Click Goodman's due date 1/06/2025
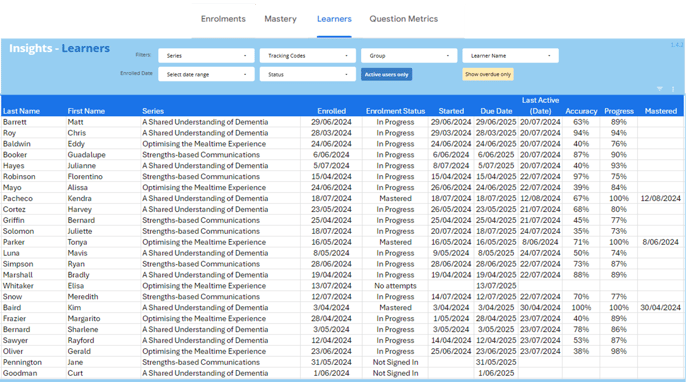This screenshot has height=382, width=688. click(x=496, y=373)
